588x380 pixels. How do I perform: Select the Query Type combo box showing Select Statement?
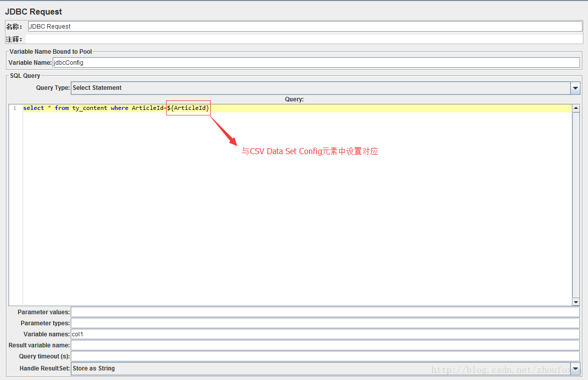[325, 88]
